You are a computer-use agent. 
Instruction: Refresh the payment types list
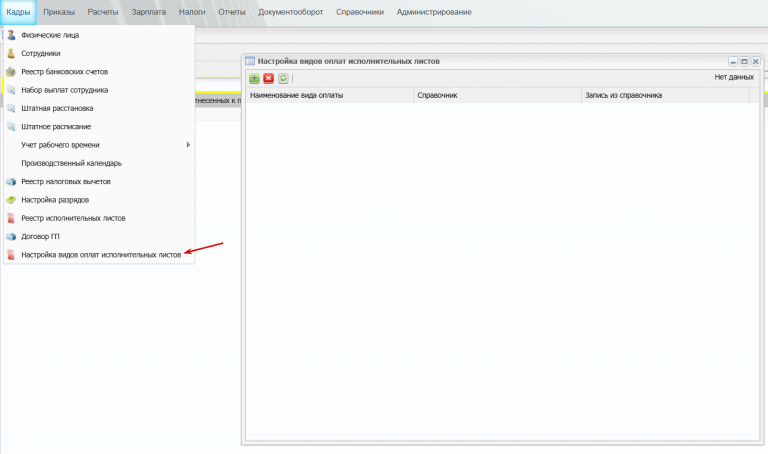tap(283, 78)
